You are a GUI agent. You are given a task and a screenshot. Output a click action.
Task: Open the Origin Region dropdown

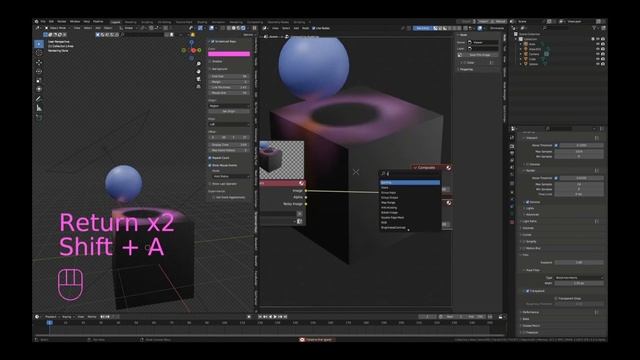[x=229, y=106]
